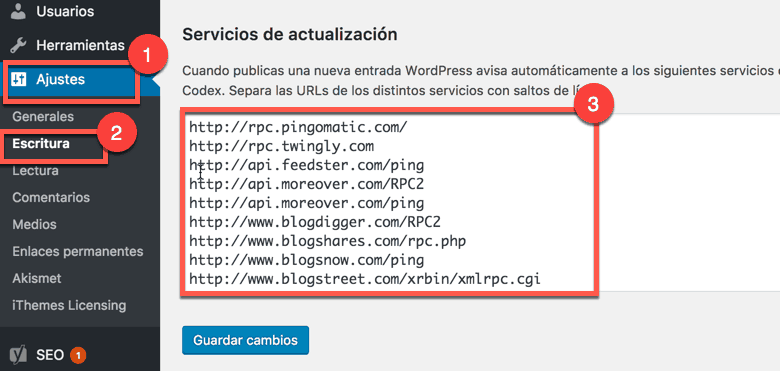The width and height of the screenshot is (780, 371).
Task: Click the rpc.twingly.com URL line
Action: pos(282,147)
